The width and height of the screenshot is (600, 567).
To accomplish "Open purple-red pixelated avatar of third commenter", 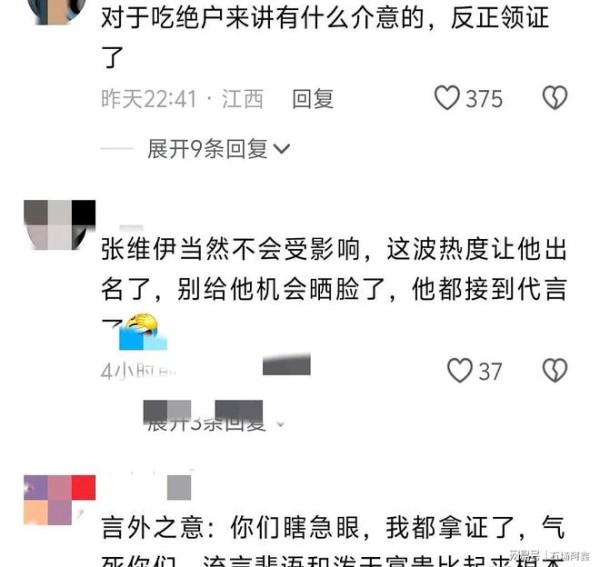I will click(x=59, y=500).
